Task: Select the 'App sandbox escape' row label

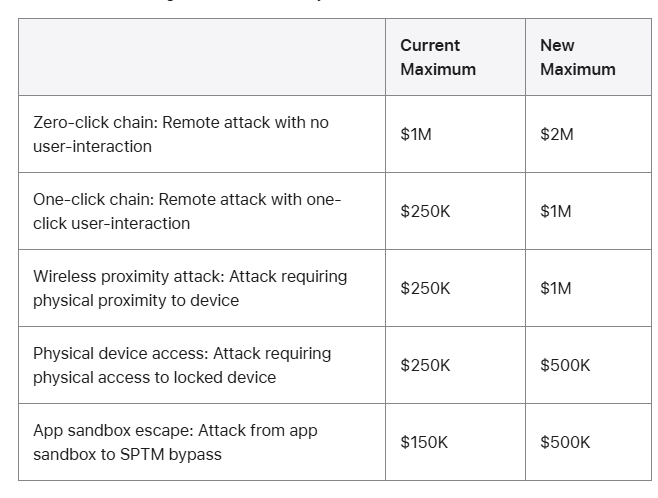Action: point(175,442)
